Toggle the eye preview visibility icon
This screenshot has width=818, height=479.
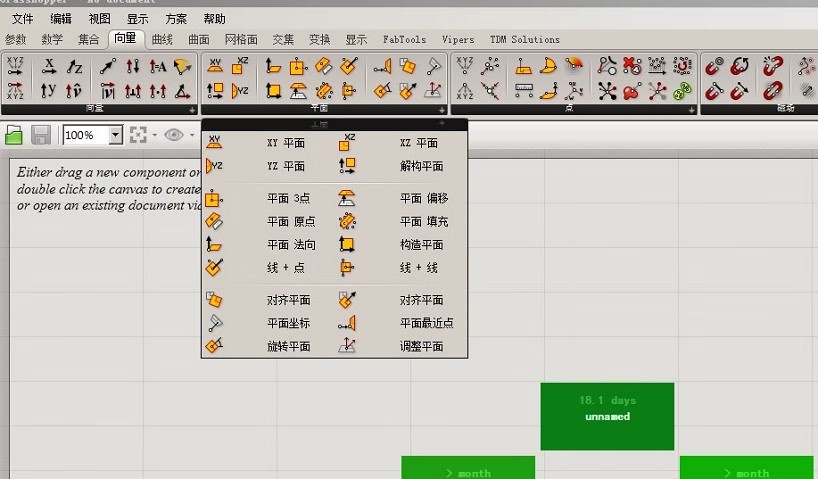pyautogui.click(x=174, y=135)
